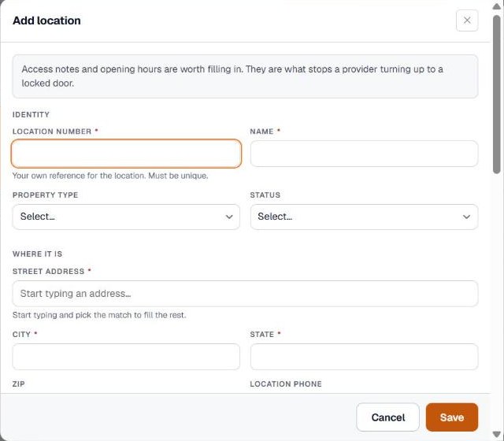Click the PROPERTY TYPE label

(46, 195)
